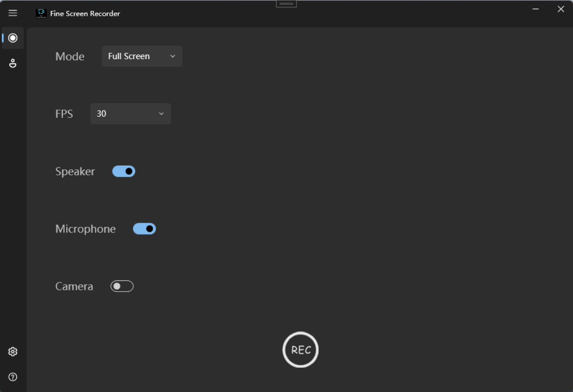This screenshot has height=392, width=573.
Task: Select the record tab in sidebar
Action: tap(13, 38)
